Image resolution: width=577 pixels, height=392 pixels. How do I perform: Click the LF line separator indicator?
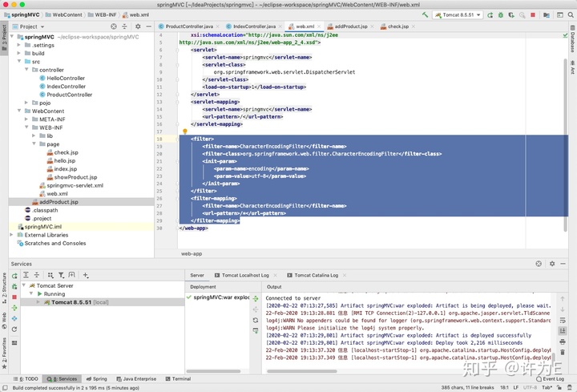point(516,387)
